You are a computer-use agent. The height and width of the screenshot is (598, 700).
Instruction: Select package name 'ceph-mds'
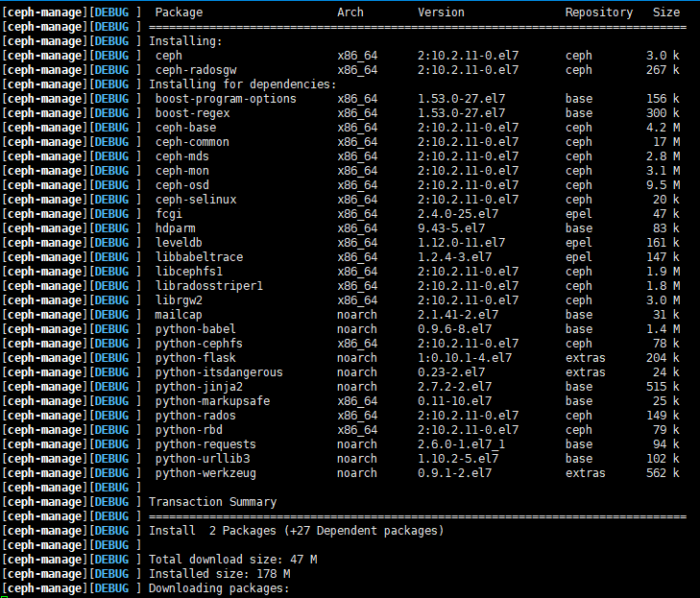pos(182,156)
